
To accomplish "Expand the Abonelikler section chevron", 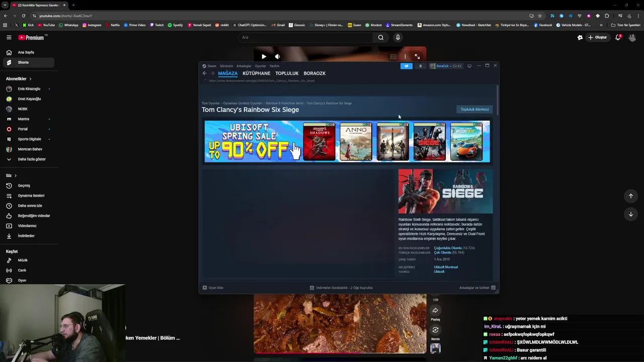I will 30,79.
